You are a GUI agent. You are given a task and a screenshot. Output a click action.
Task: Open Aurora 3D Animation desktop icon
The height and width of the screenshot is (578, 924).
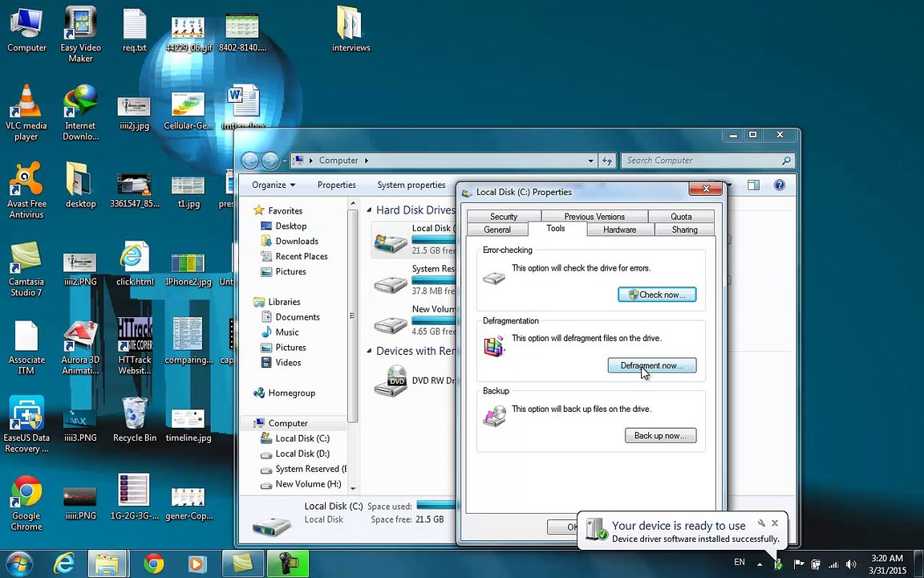tap(80, 346)
